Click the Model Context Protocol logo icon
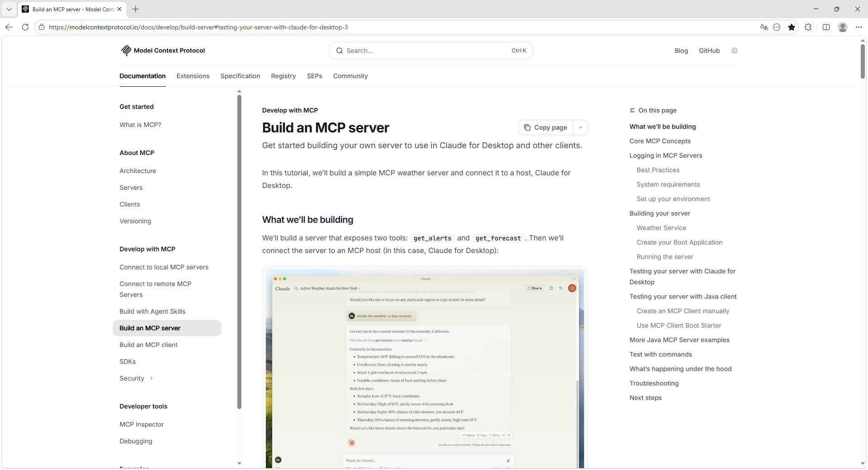Screen dimensions: 868x470 click(126, 51)
